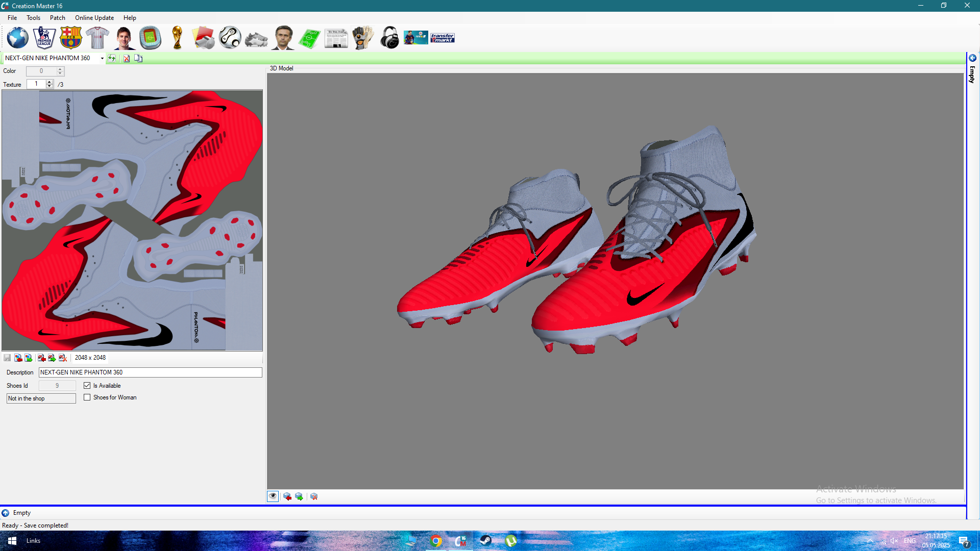
Task: Open the headphones audio icon
Action: (389, 38)
